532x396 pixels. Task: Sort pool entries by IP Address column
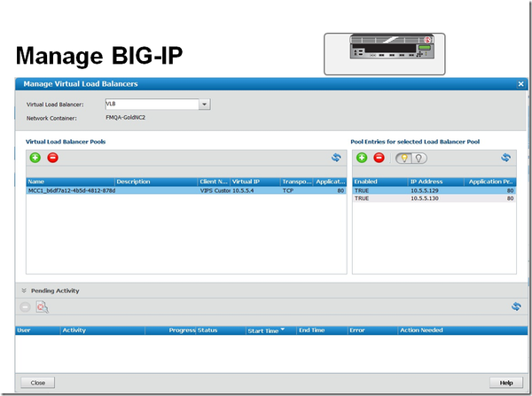(436, 182)
